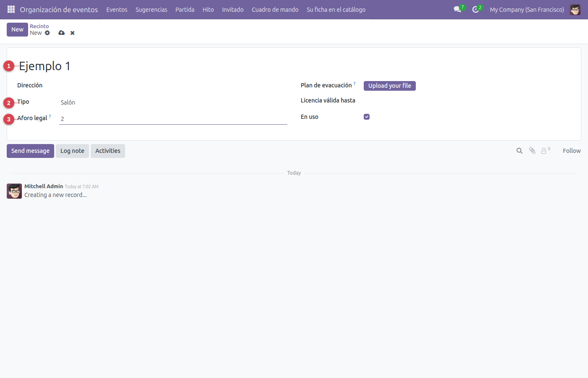Open company switcher My Company (San Francisco)
Viewport: 588px width, 378px height.
[x=527, y=9]
